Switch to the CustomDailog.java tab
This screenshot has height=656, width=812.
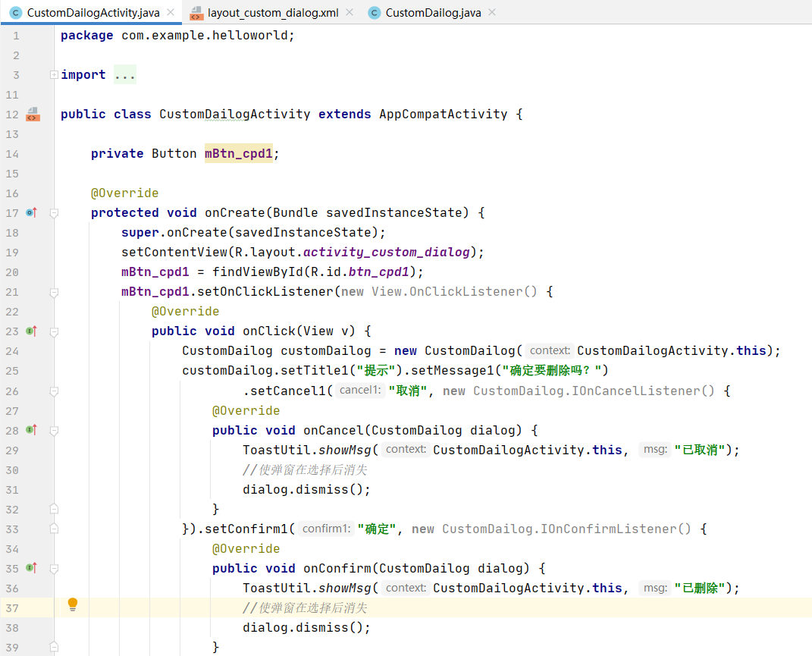click(433, 12)
